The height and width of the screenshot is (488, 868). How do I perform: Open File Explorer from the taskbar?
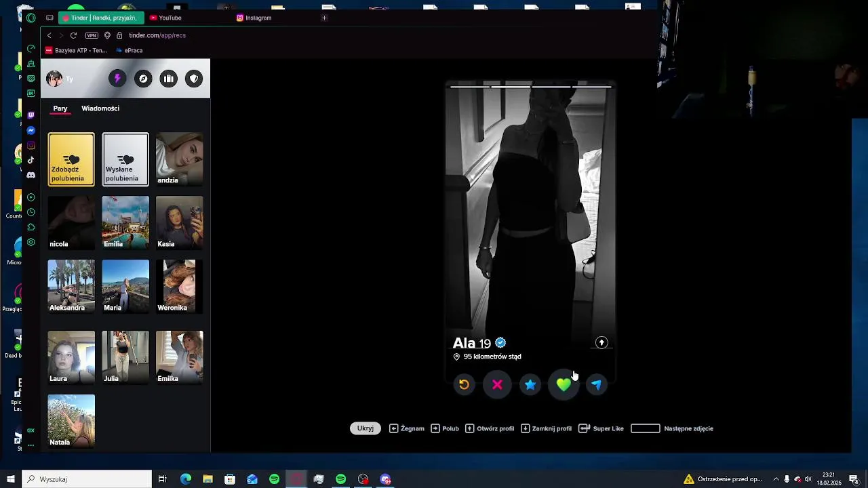[208, 479]
